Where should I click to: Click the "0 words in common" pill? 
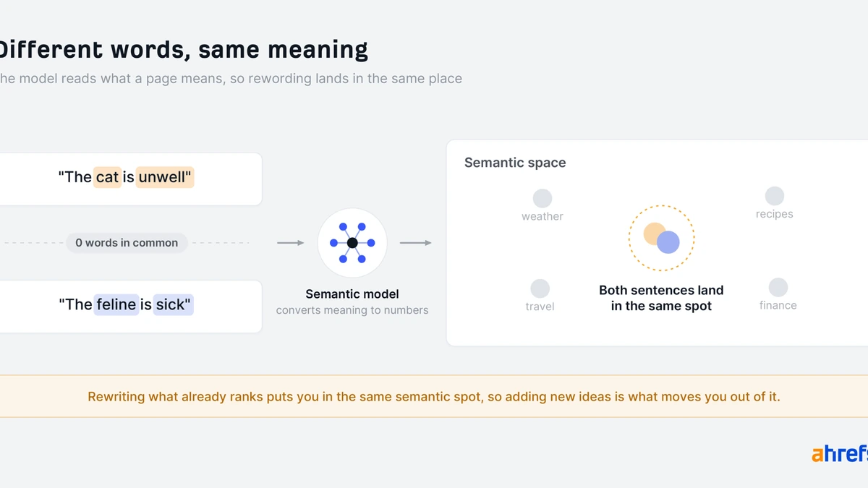[127, 243]
